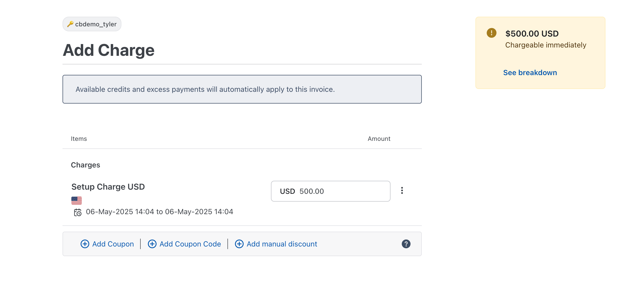
Task: Click the US flag icon
Action: [77, 200]
